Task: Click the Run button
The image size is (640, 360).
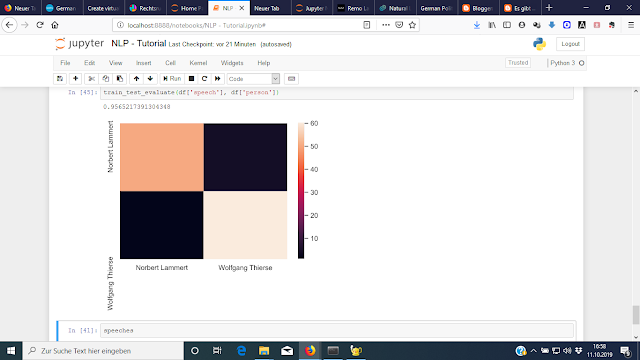Action: tap(172, 79)
